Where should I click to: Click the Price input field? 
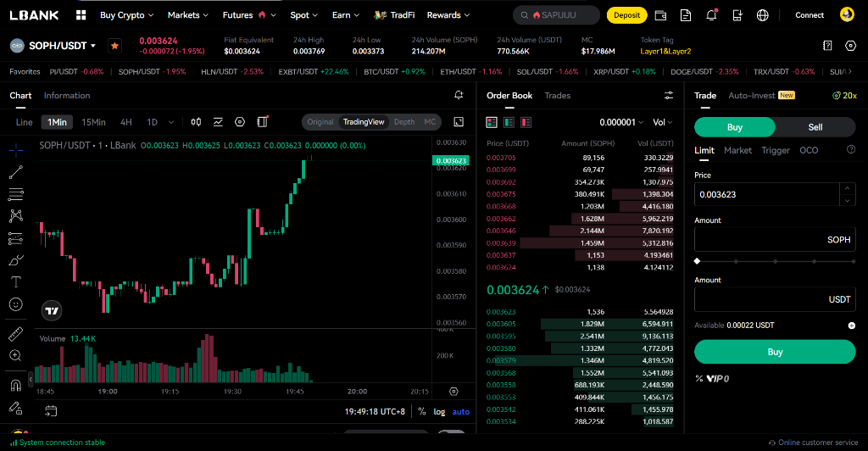(766, 194)
